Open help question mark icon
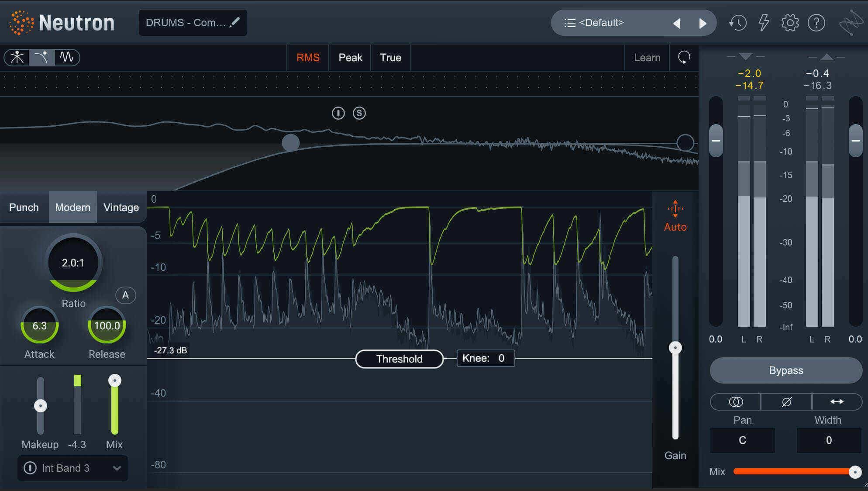 [816, 23]
